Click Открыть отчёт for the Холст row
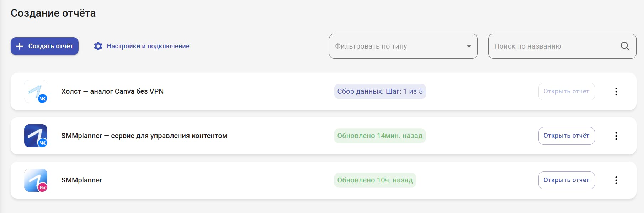 tap(566, 92)
